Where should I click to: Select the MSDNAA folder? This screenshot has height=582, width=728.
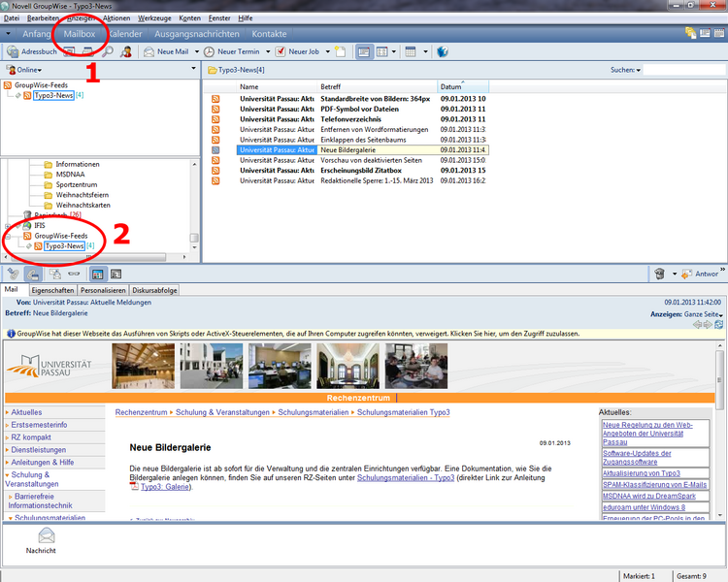click(x=70, y=174)
